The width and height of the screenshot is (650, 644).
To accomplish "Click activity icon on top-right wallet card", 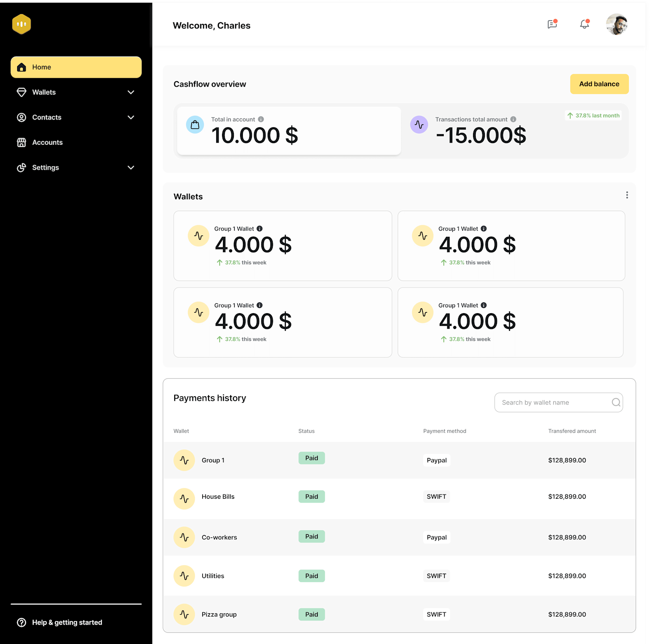I will pyautogui.click(x=422, y=236).
